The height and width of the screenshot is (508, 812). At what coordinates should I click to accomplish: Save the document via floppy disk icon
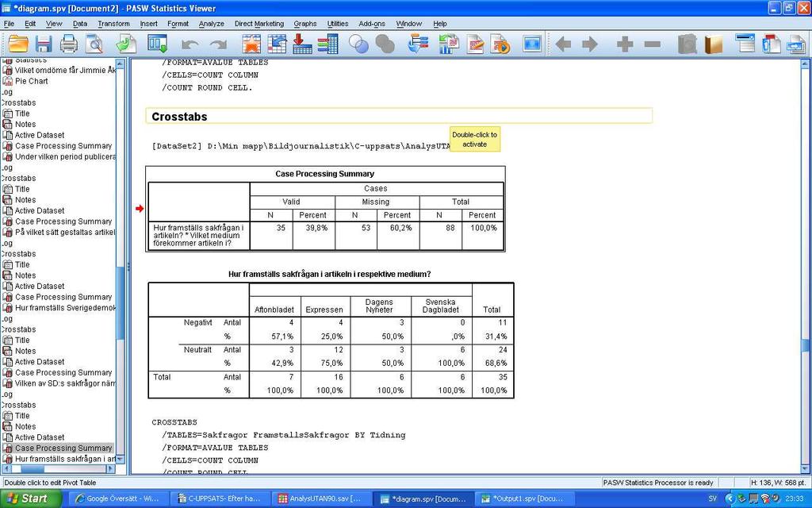coord(44,44)
